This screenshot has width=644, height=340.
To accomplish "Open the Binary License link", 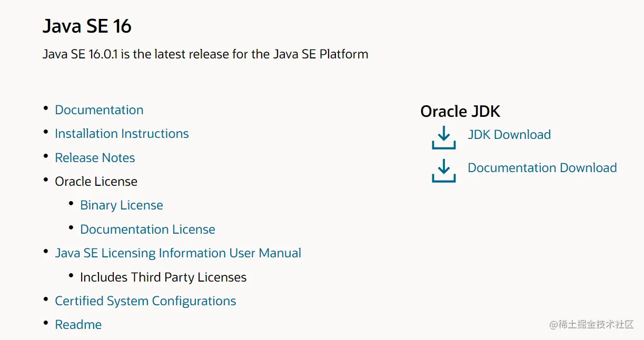I will coord(122,205).
